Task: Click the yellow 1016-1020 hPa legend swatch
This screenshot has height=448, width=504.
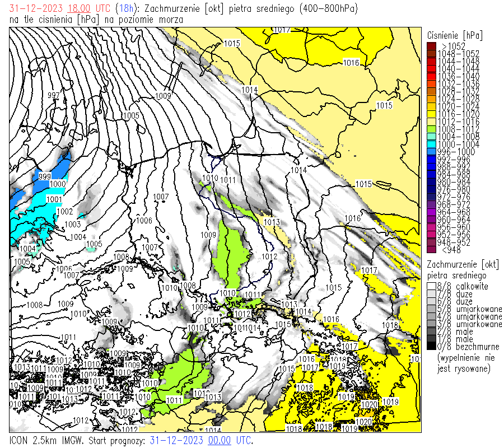Action: point(431,114)
